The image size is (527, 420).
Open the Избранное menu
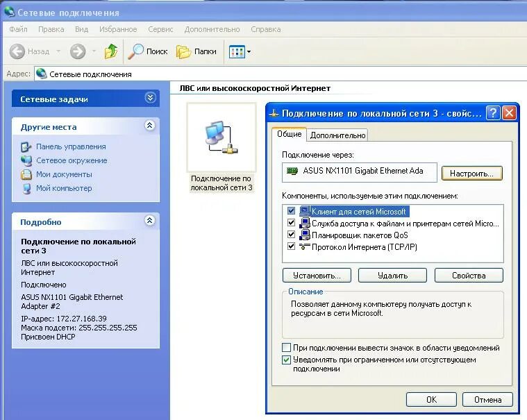tap(118, 29)
